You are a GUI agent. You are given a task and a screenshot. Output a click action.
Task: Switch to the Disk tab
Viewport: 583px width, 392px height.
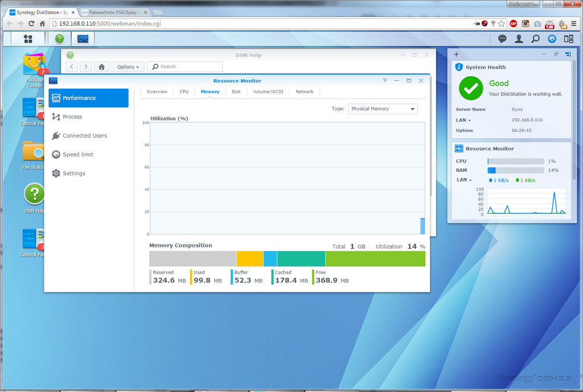[236, 92]
